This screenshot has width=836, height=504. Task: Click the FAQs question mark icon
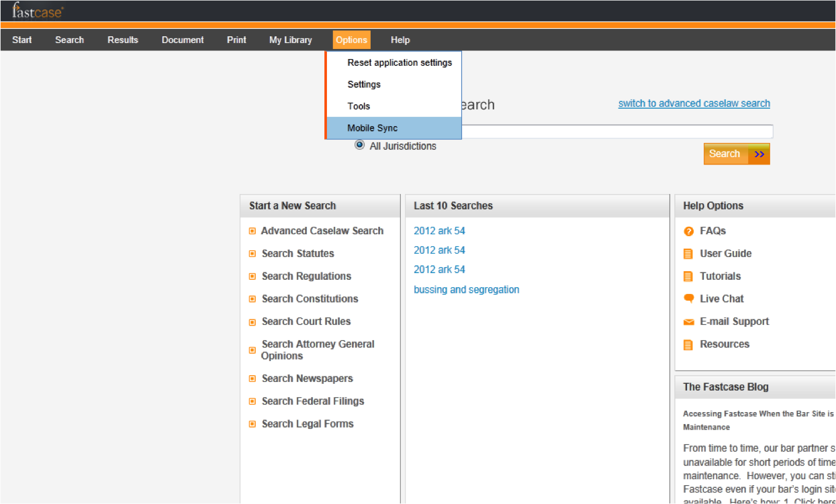688,232
